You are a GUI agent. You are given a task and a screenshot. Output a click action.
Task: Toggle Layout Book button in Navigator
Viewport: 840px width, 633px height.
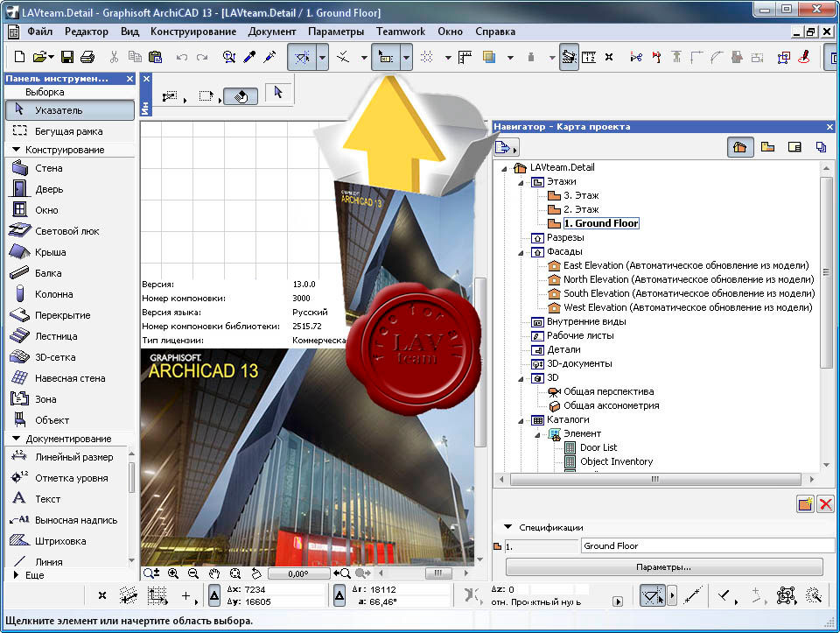click(794, 147)
